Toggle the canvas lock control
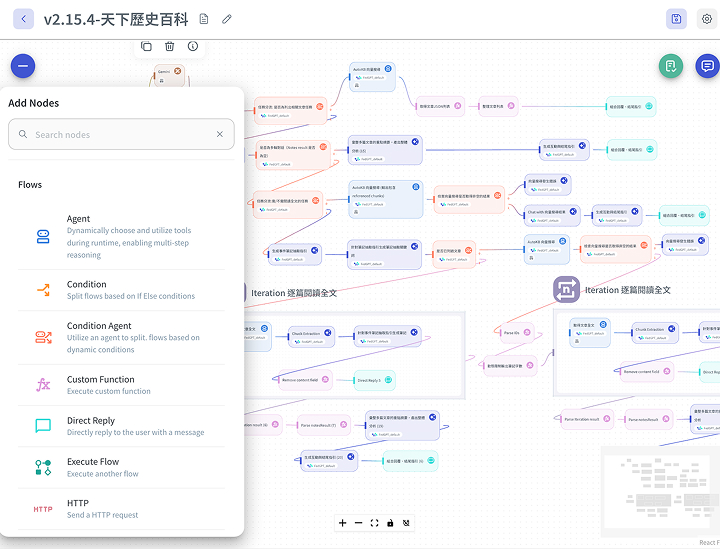This screenshot has width=720, height=549. 390,523
